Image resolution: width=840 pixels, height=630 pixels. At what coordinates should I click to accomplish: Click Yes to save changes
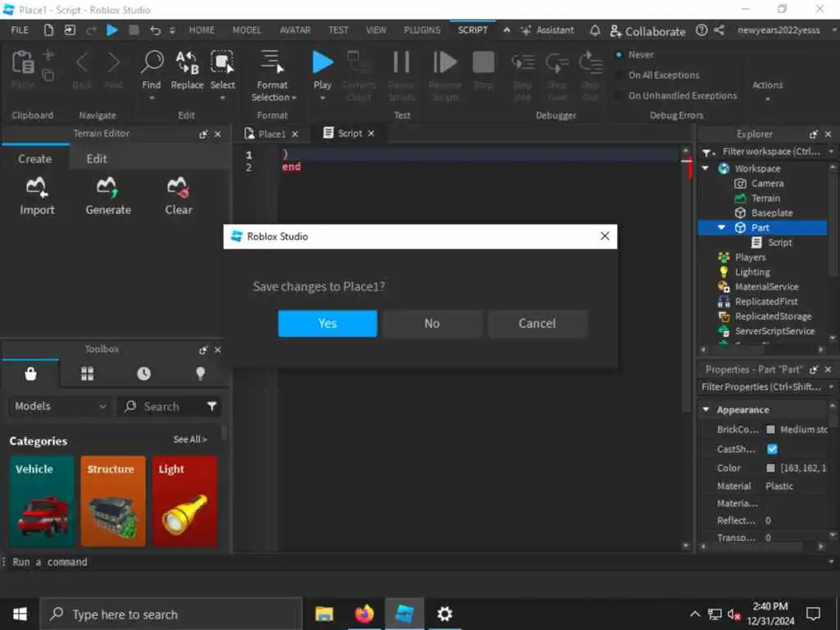(327, 323)
